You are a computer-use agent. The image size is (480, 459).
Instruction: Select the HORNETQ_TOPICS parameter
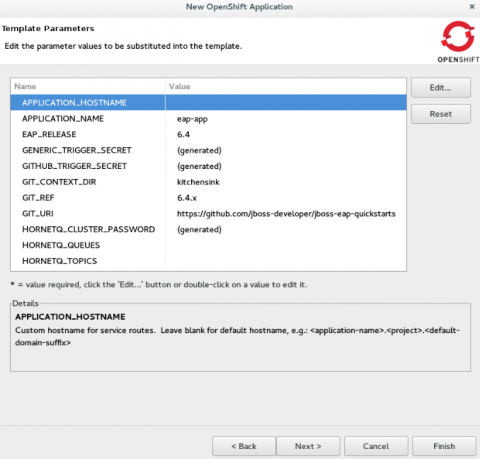[208, 261]
